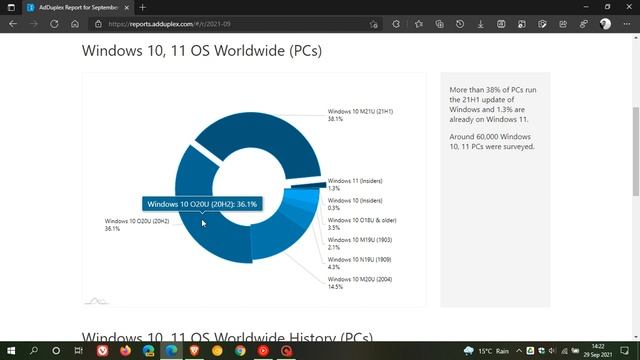Select the Windows 10 O20U (20H2) left label
Screen dimensions: 640x360
137,225
